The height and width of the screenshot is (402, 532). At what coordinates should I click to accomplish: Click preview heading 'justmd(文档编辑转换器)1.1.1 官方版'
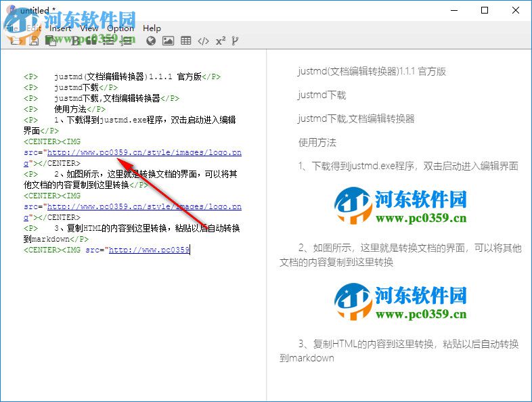point(372,71)
